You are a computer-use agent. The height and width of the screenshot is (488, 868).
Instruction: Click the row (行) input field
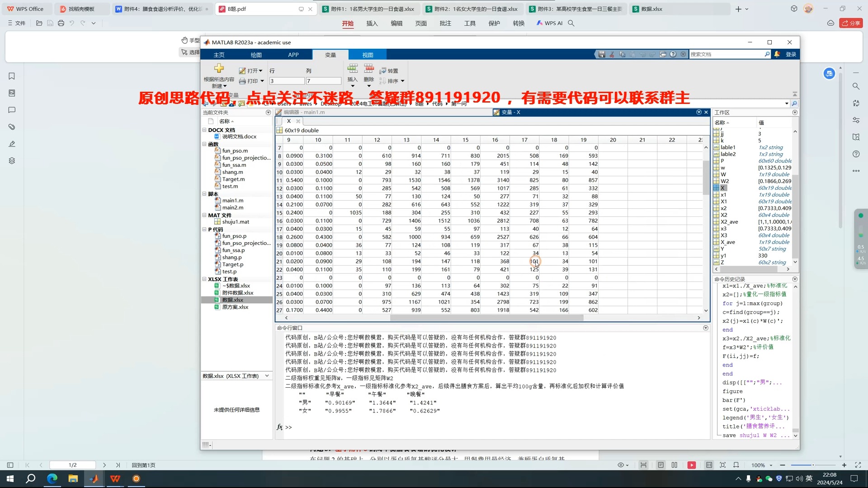[287, 81]
